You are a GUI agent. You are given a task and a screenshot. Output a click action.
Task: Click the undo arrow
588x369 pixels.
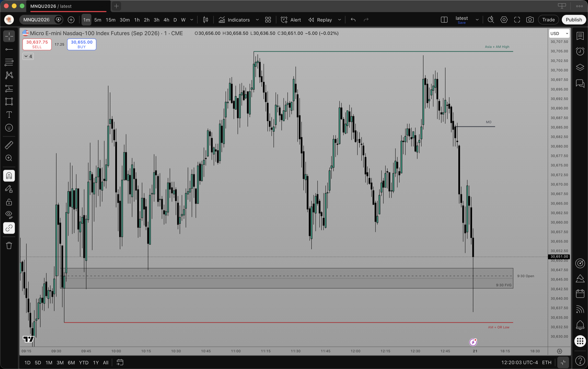coord(353,20)
